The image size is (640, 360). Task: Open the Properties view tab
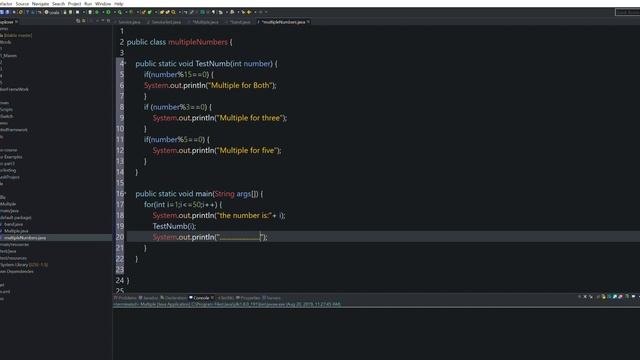click(x=248, y=298)
